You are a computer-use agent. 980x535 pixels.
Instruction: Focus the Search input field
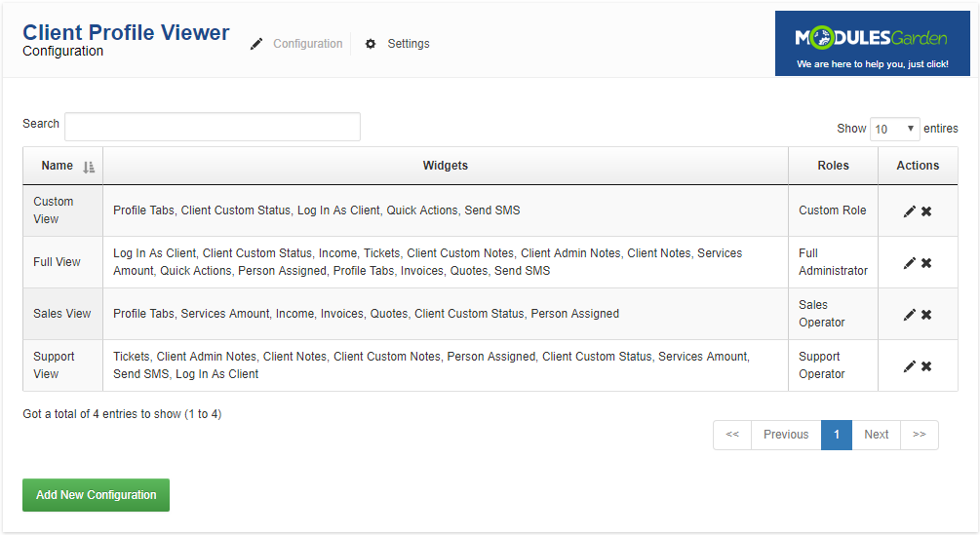coord(213,127)
